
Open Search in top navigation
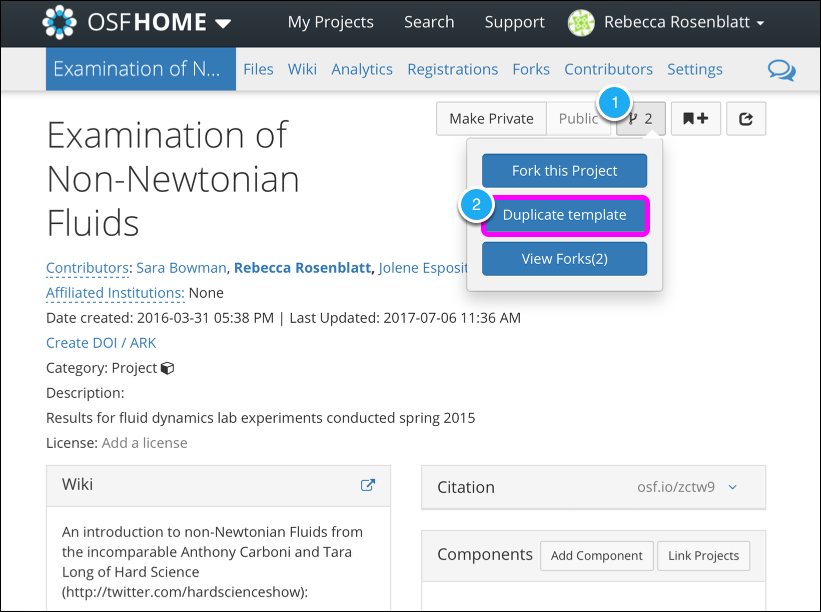pyautogui.click(x=429, y=22)
